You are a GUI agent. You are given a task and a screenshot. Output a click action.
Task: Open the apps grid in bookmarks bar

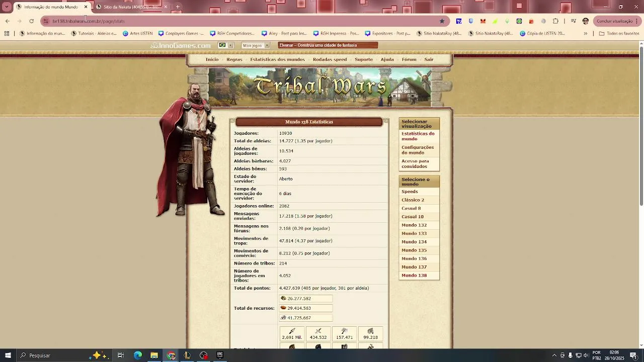click(x=7, y=34)
